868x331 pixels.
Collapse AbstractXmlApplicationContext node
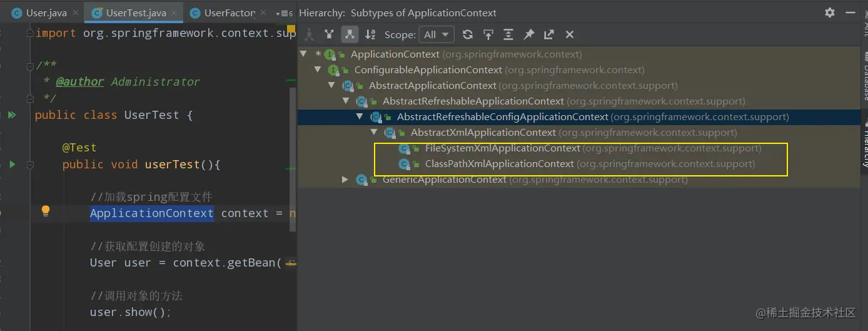[374, 132]
